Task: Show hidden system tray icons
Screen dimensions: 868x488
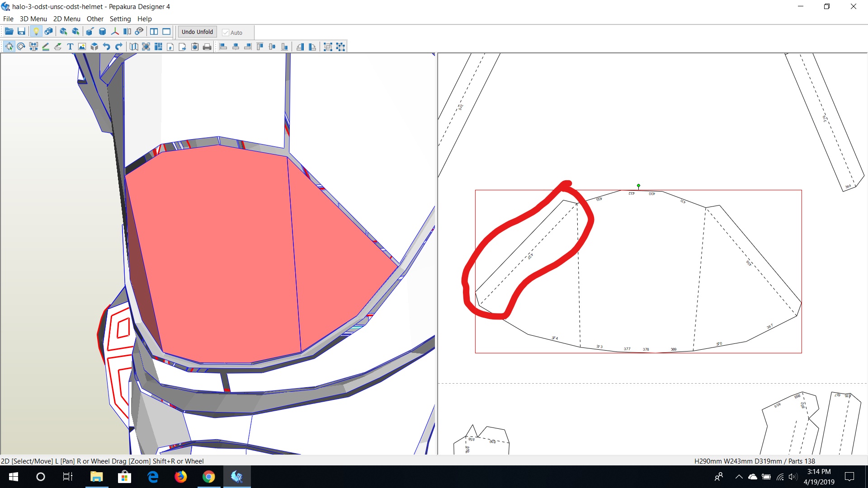Action: pos(739,477)
